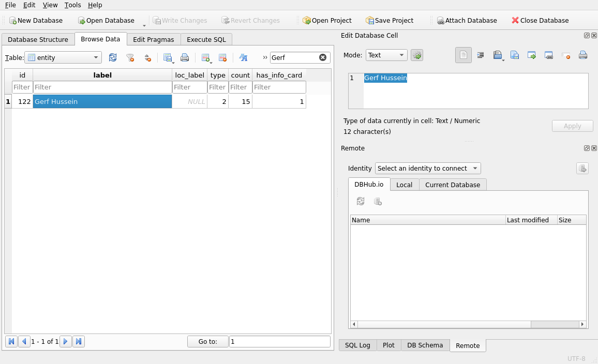
Task: Open the Table selector dropdown
Action: coord(63,58)
